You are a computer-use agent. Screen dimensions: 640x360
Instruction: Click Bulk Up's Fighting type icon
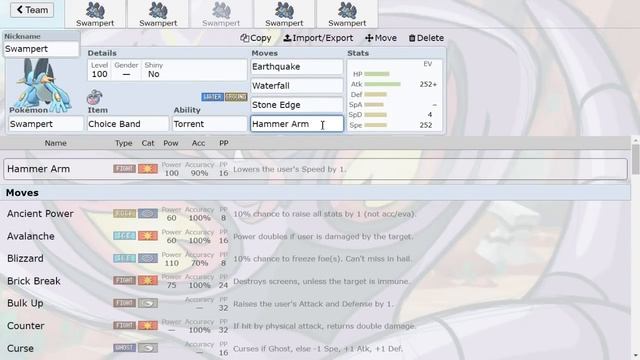point(124,304)
